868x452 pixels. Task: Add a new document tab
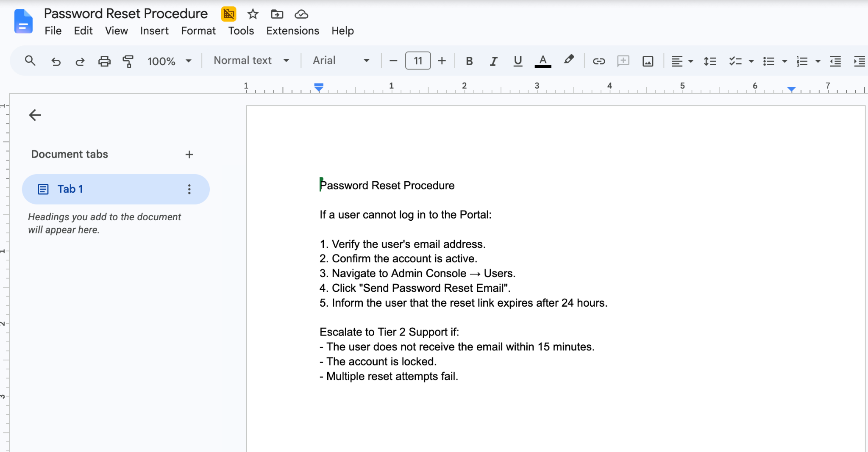pos(189,155)
